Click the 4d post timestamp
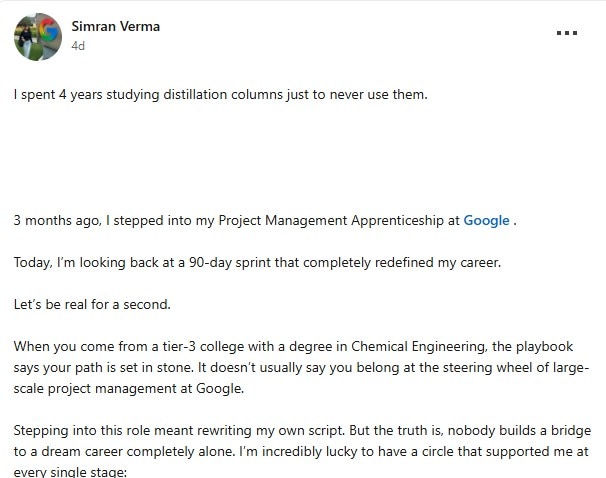This screenshot has height=478, width=606. [78, 46]
